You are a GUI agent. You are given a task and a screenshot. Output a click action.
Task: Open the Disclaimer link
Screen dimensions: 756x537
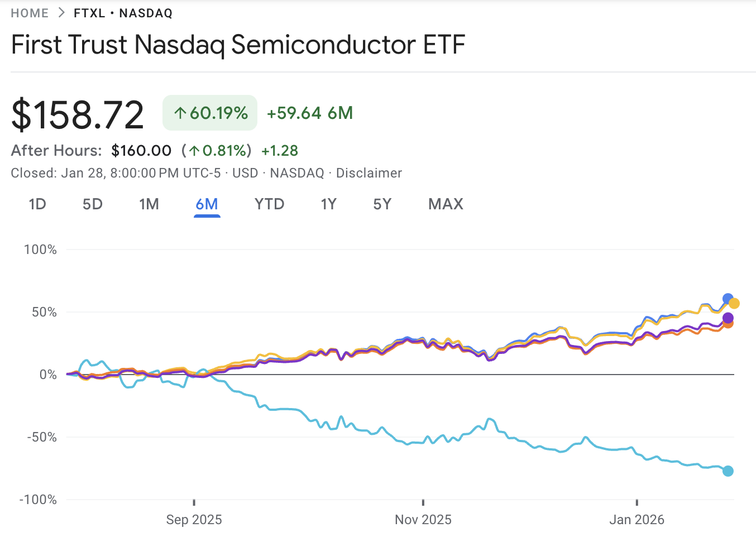tap(369, 173)
